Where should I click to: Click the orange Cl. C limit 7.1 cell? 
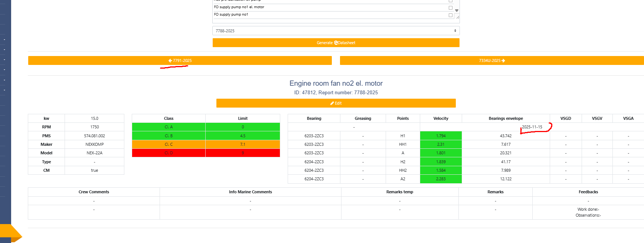pos(242,144)
